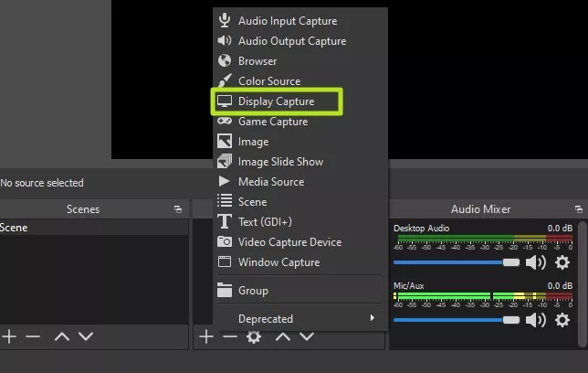588x373 pixels.
Task: Open the Desktop Audio settings gear menu
Action: (x=562, y=262)
